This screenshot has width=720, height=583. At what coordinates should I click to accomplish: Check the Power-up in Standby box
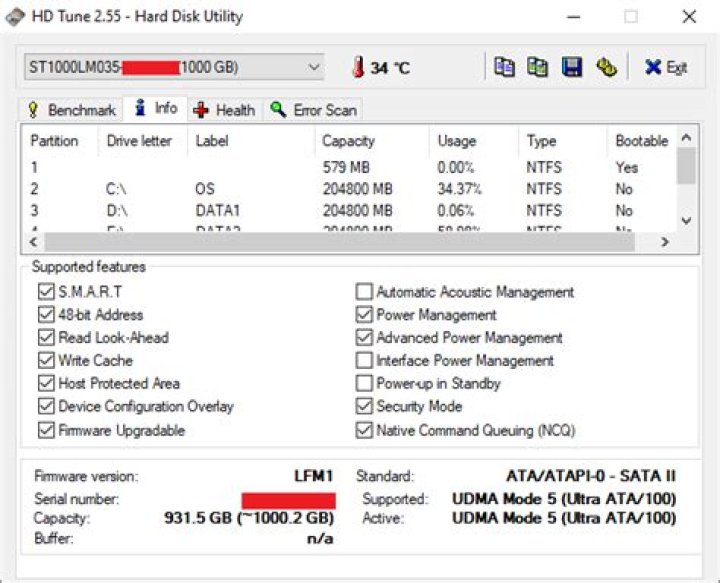364,383
